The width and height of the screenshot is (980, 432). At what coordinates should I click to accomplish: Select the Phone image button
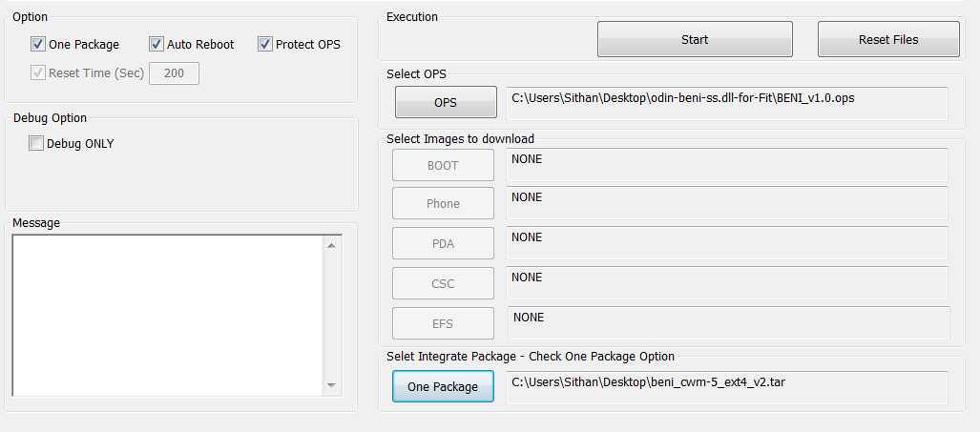(443, 203)
